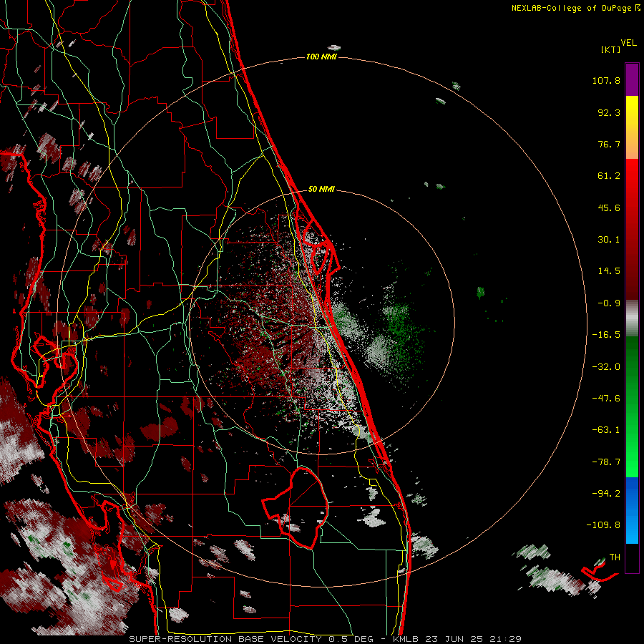Screen dimensions: 644x644
Task: Click the 45.6 color scale value
Action: (x=609, y=208)
